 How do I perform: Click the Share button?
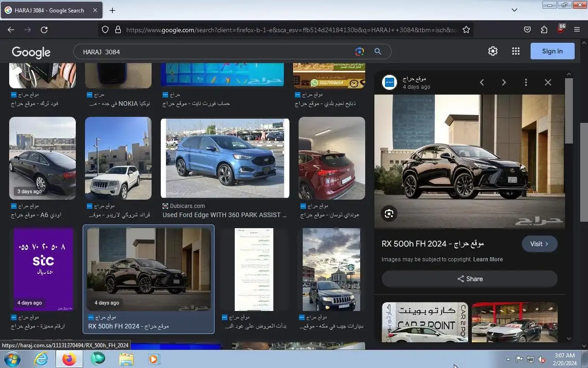pos(469,279)
